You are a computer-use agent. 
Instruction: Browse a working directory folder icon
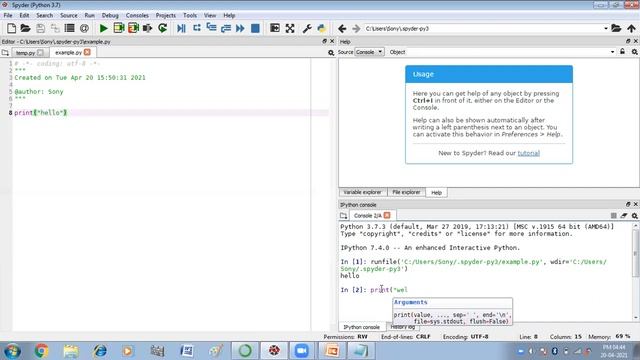click(x=616, y=29)
